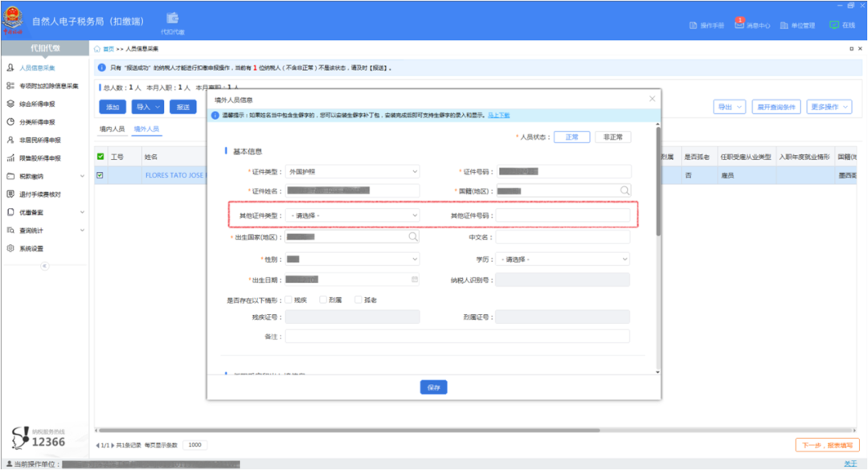Open the 证件类型 dropdown showing 外国护照
Screen dimensions: 868x470
click(x=353, y=172)
